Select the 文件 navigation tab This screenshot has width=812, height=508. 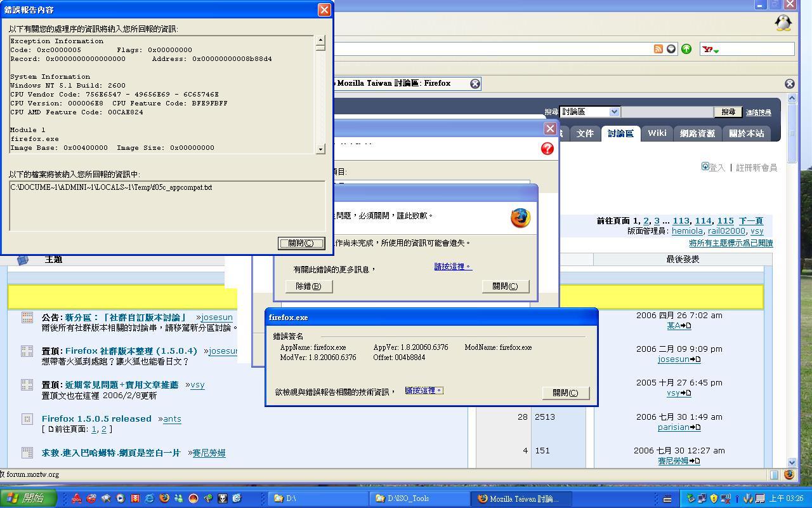(x=585, y=133)
